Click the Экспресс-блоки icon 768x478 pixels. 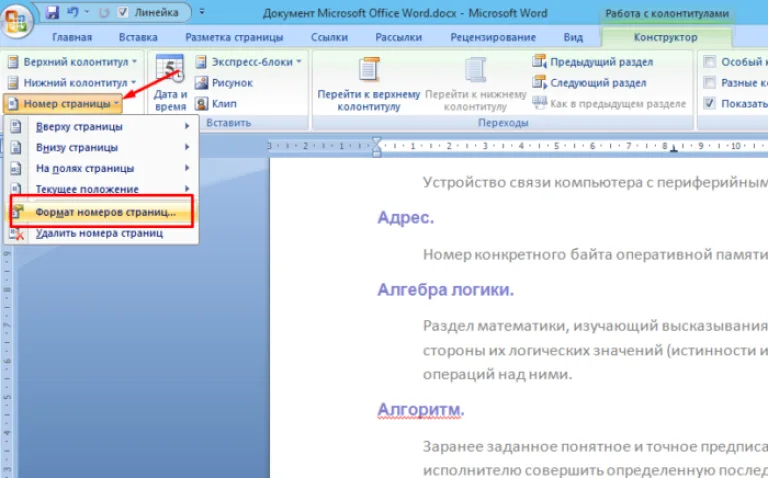201,62
